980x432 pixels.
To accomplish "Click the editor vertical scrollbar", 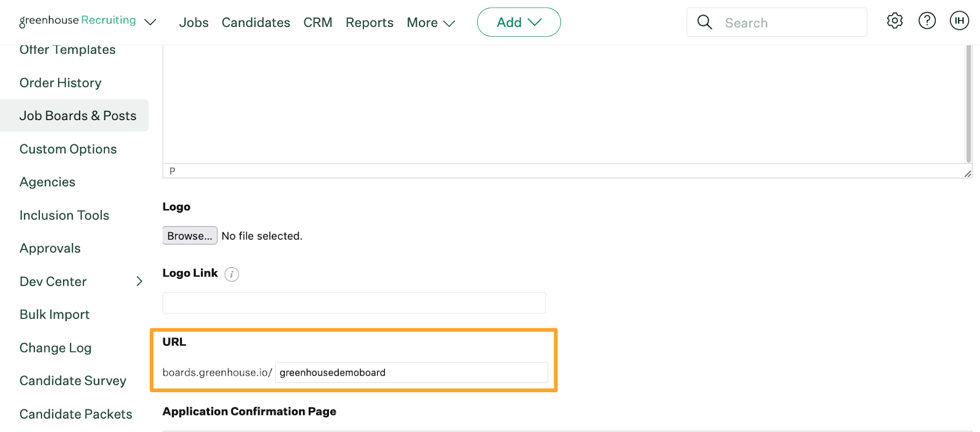I will tap(968, 103).
